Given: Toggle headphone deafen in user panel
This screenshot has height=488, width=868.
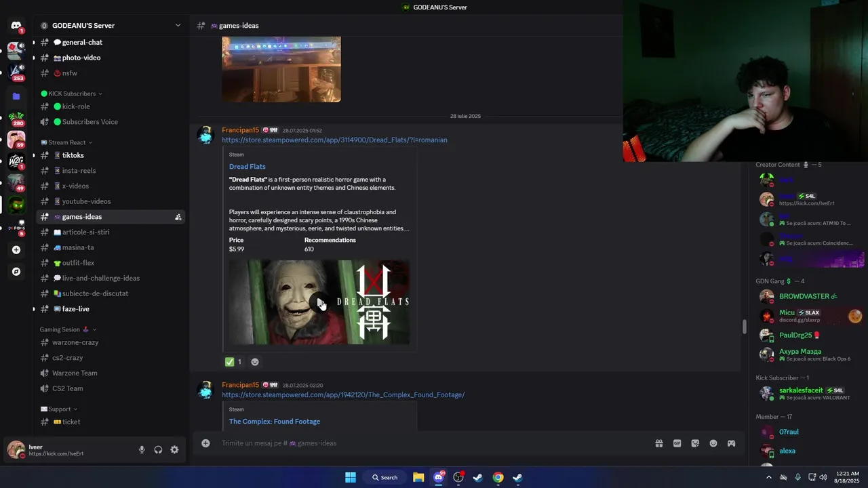Looking at the screenshot, I should (x=158, y=449).
